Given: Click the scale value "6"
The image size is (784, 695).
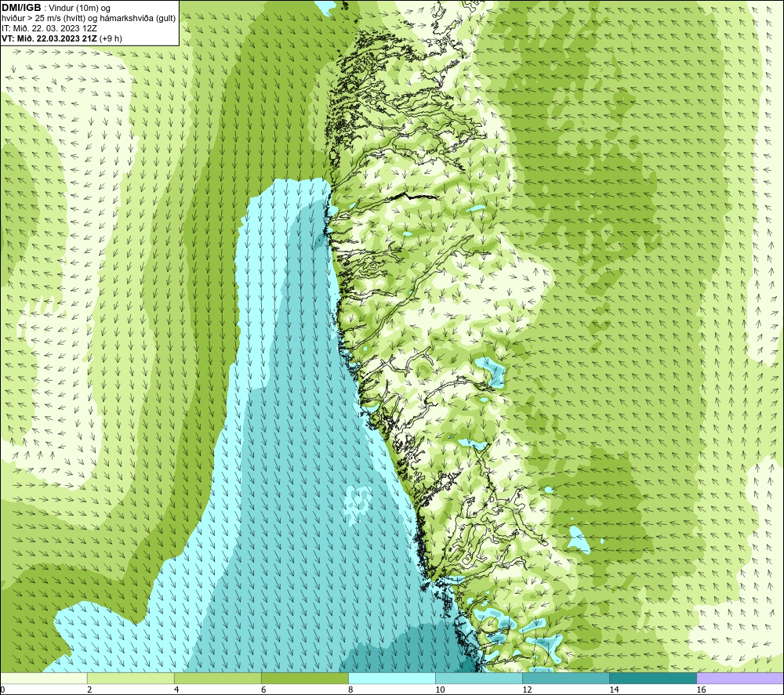Looking at the screenshot, I should pyautogui.click(x=263, y=690).
